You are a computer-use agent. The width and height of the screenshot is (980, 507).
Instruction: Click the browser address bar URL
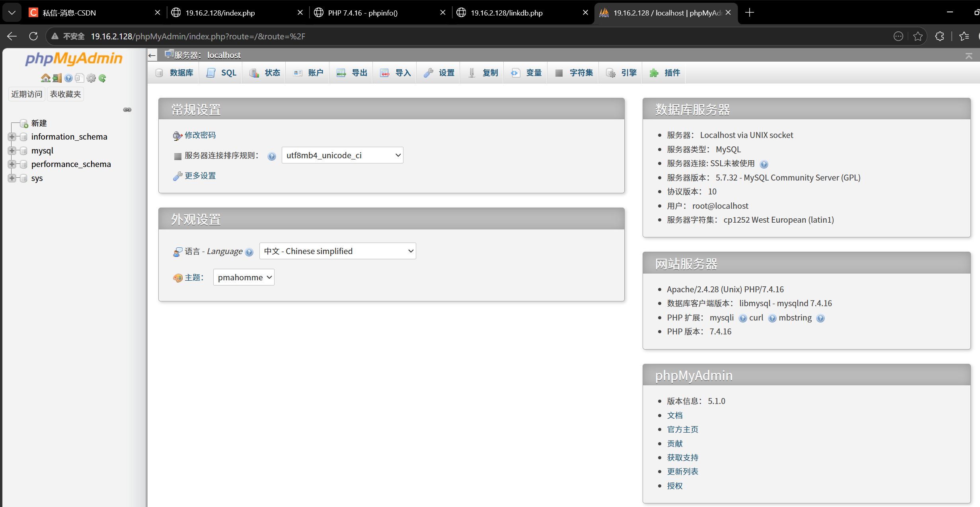click(198, 36)
